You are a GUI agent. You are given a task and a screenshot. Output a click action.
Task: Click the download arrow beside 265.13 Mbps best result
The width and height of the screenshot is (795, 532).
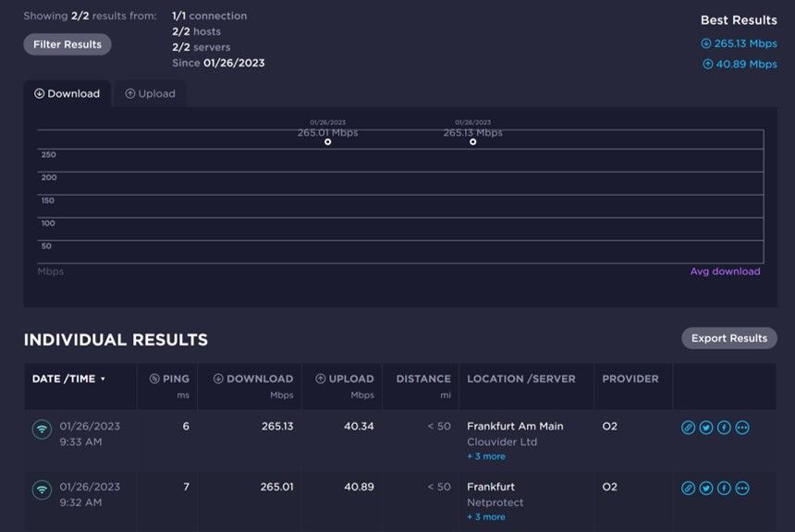point(704,43)
